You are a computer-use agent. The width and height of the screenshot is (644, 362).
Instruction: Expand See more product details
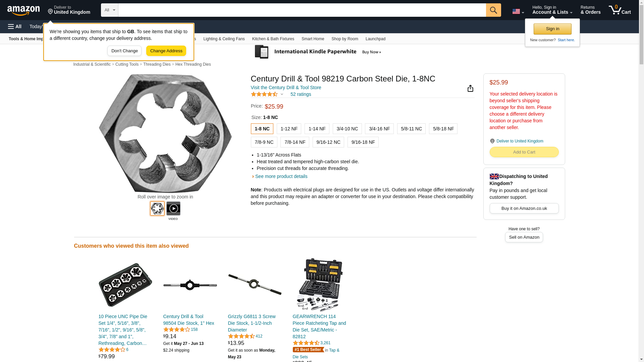pos(281,176)
